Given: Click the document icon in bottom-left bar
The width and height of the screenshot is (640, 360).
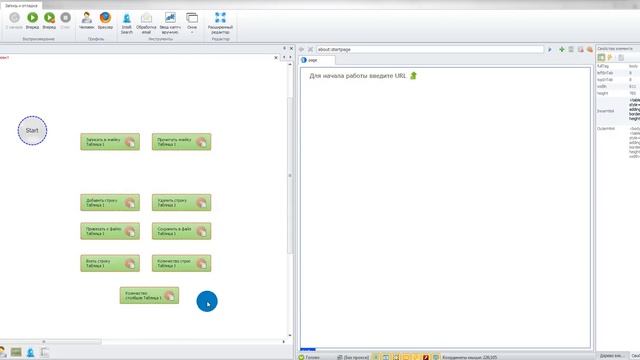Looking at the screenshot, I should click(44, 352).
